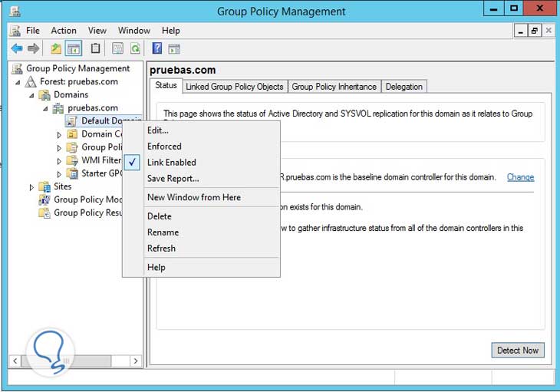
Task: Expand the Starter GPOs node
Action: (59, 174)
